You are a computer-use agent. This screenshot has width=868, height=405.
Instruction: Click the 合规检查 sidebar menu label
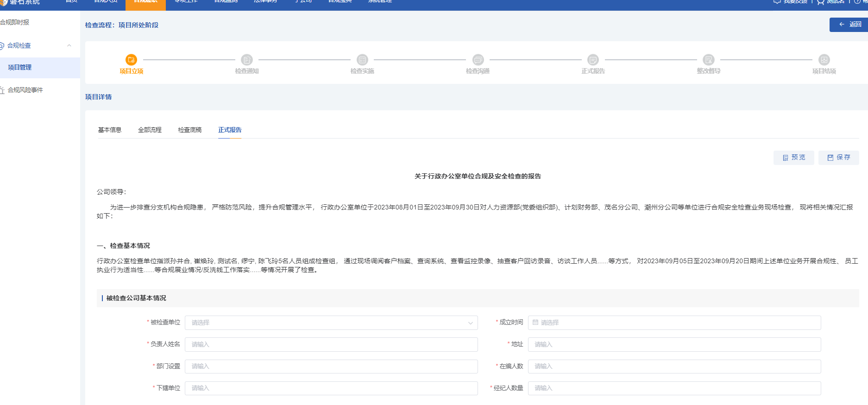[19, 45]
